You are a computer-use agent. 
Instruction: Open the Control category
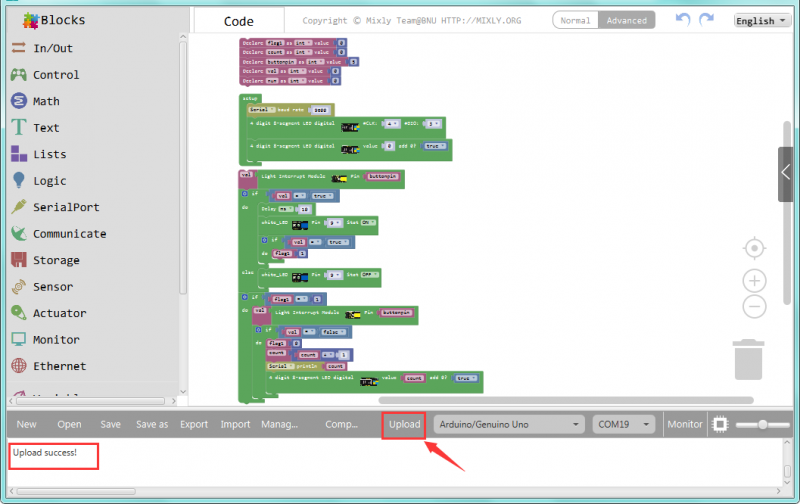tap(55, 75)
